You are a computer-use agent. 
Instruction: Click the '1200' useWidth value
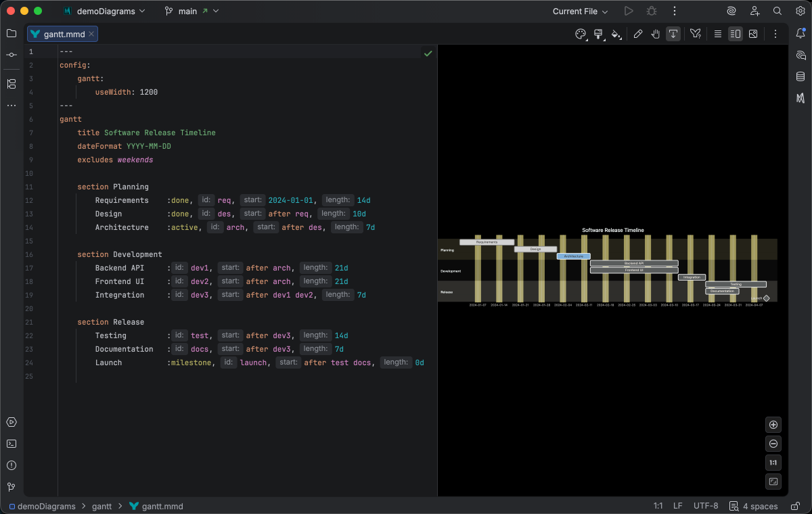tap(149, 92)
